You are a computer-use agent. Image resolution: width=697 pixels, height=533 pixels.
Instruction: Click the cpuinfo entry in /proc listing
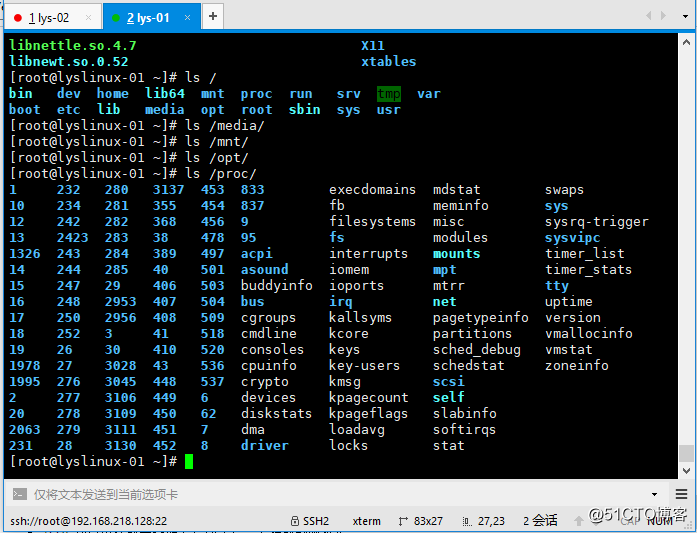coord(268,365)
